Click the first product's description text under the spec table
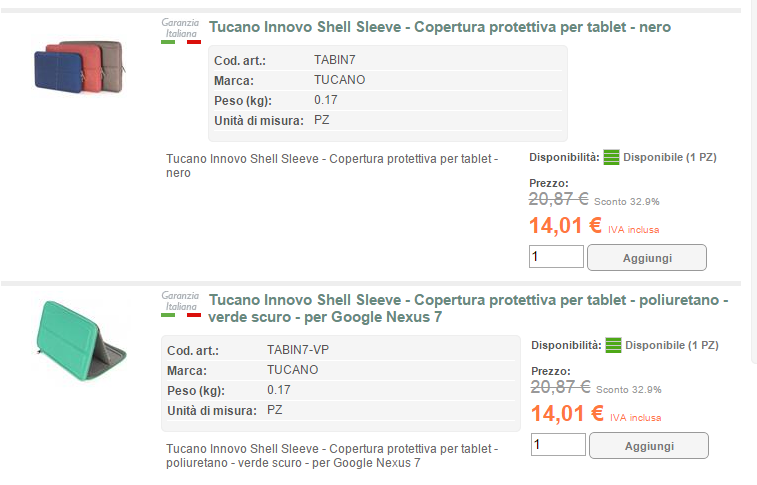The width and height of the screenshot is (757, 485). (330, 165)
